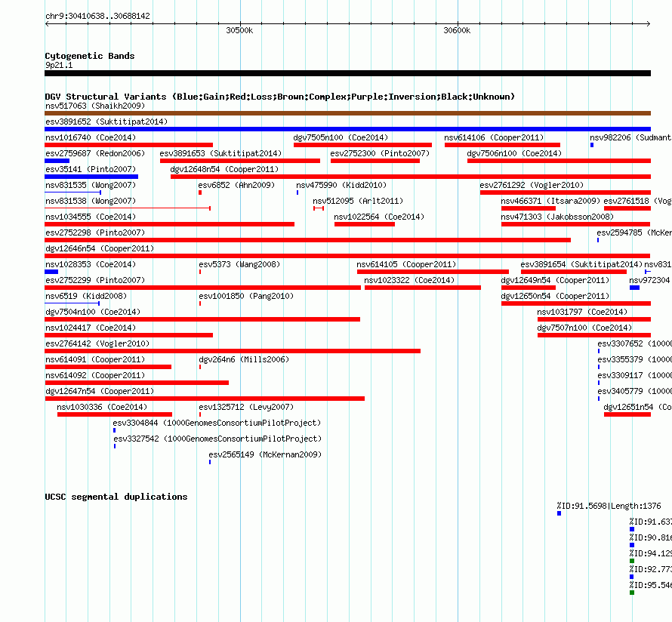Viewport: 672px width, 622px height.
Task: Click nsv512095 (Arlt2011) label
Action: click(x=358, y=201)
